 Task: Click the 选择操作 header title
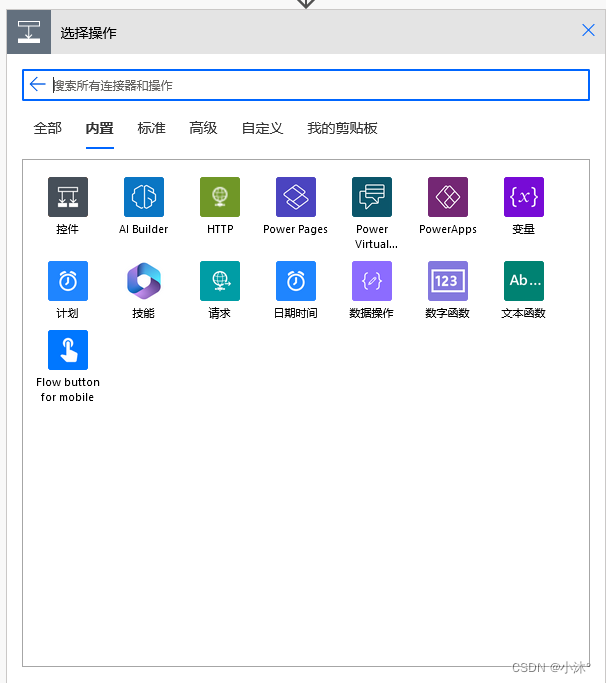88,33
